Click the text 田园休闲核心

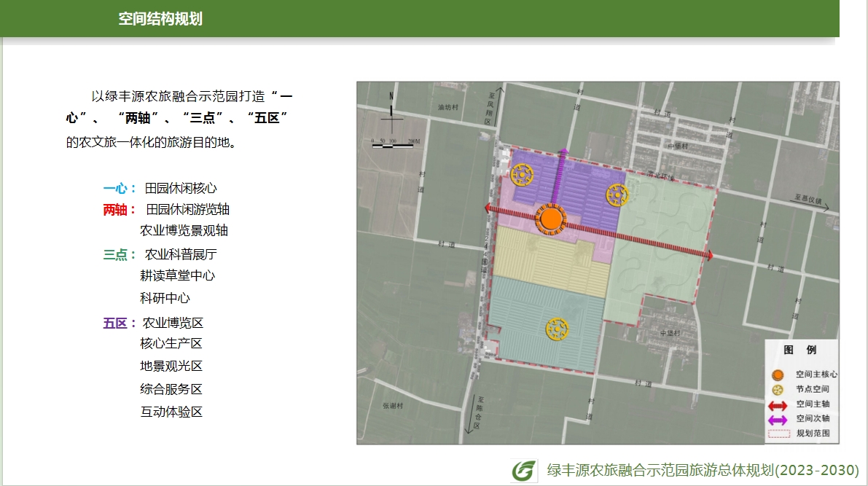point(181,189)
